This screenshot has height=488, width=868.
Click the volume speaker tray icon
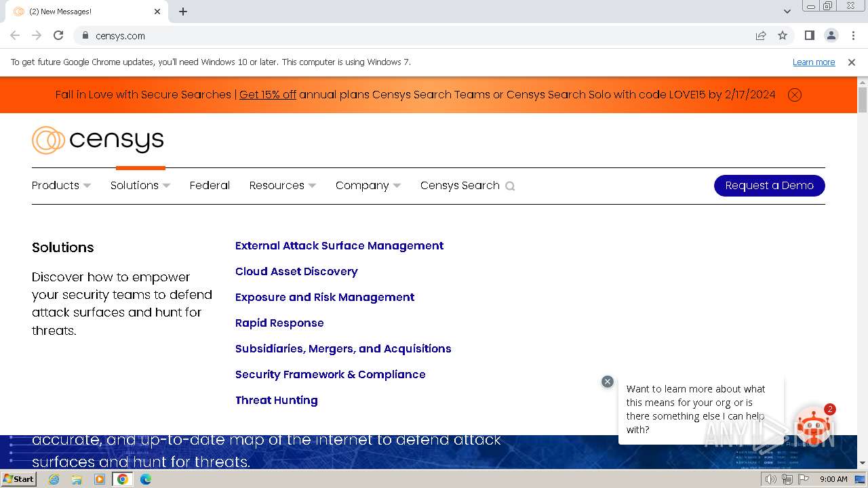click(x=771, y=479)
